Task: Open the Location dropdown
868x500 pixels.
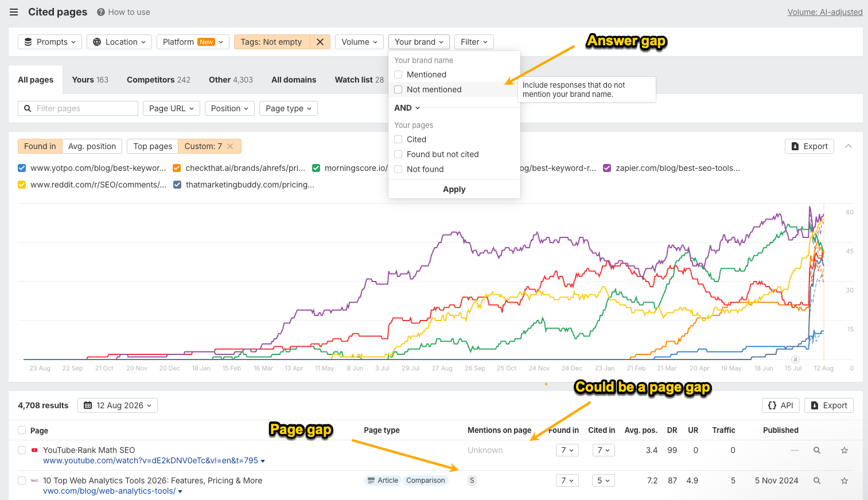Action: (119, 42)
